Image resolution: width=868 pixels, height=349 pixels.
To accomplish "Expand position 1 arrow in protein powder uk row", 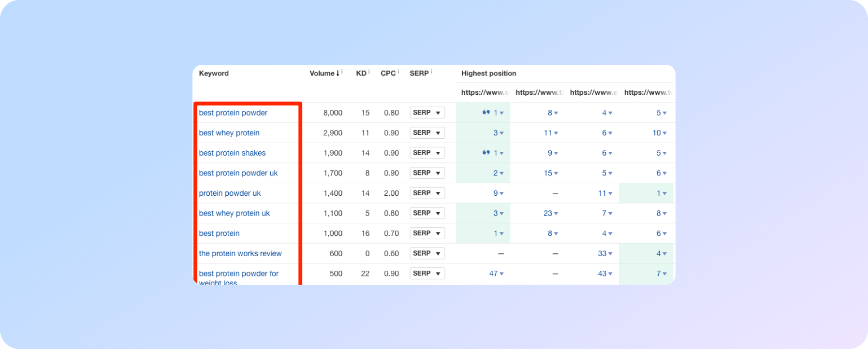I will pyautogui.click(x=664, y=193).
